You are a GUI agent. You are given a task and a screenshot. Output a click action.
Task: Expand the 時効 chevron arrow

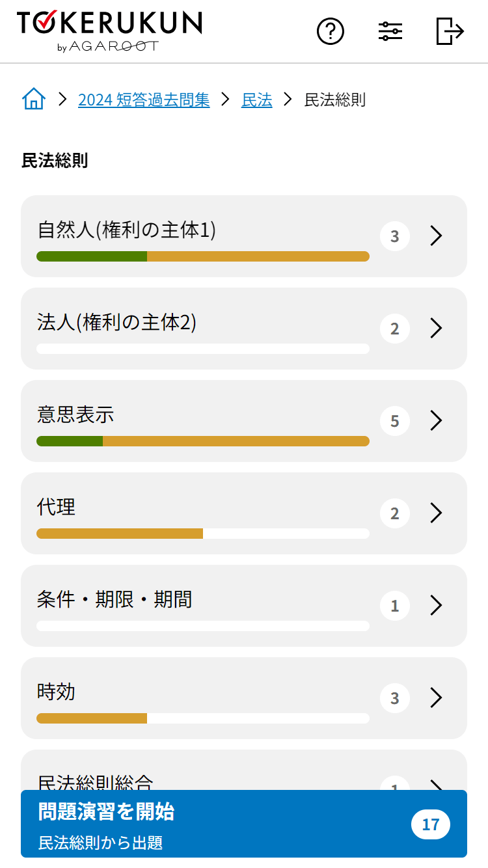[436, 698]
